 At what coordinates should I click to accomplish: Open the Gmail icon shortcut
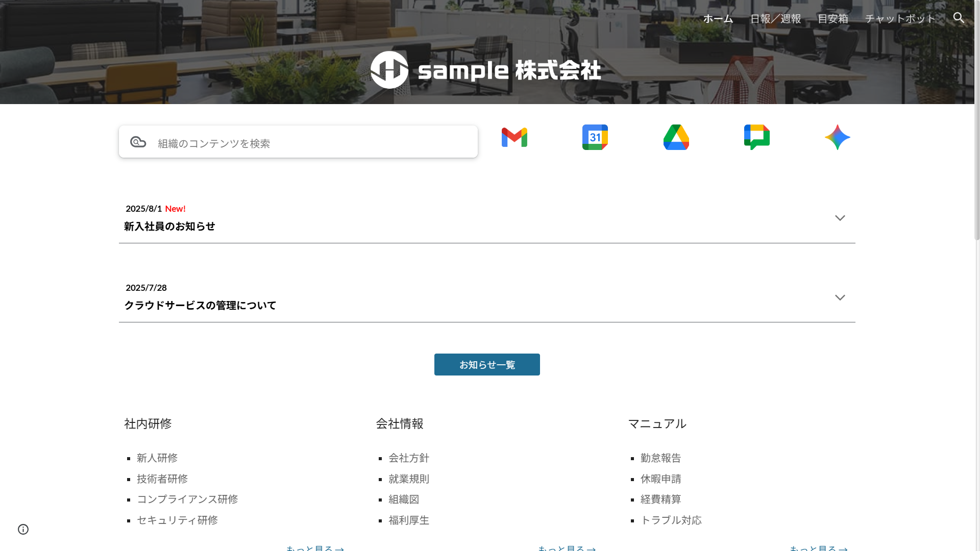click(x=514, y=137)
